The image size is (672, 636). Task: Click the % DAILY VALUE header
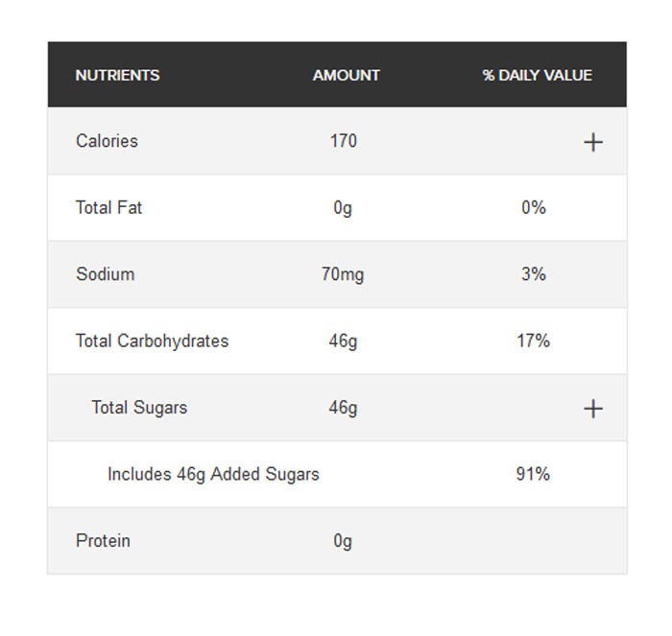point(537,75)
